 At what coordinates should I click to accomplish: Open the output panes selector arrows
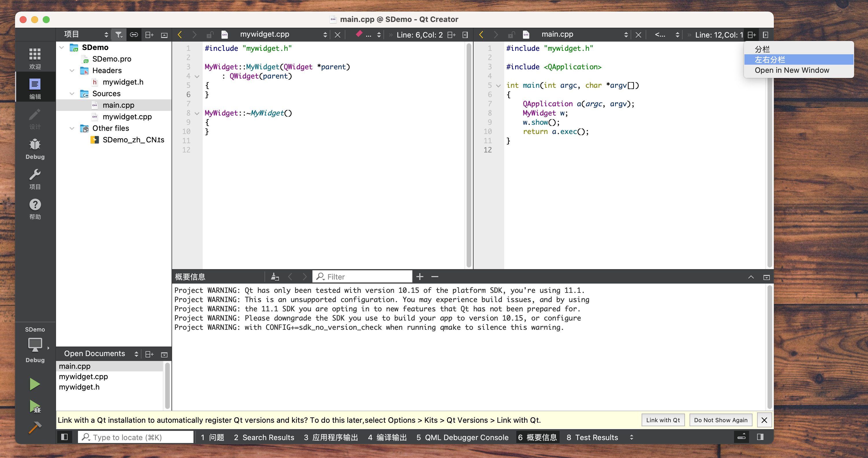tap(631, 437)
